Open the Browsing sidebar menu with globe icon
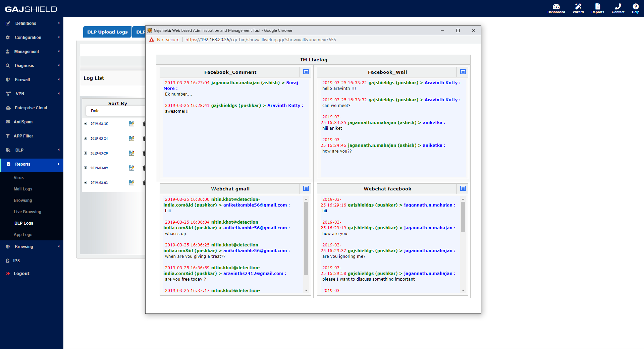Screen dimensions: 644x349 coord(32,247)
